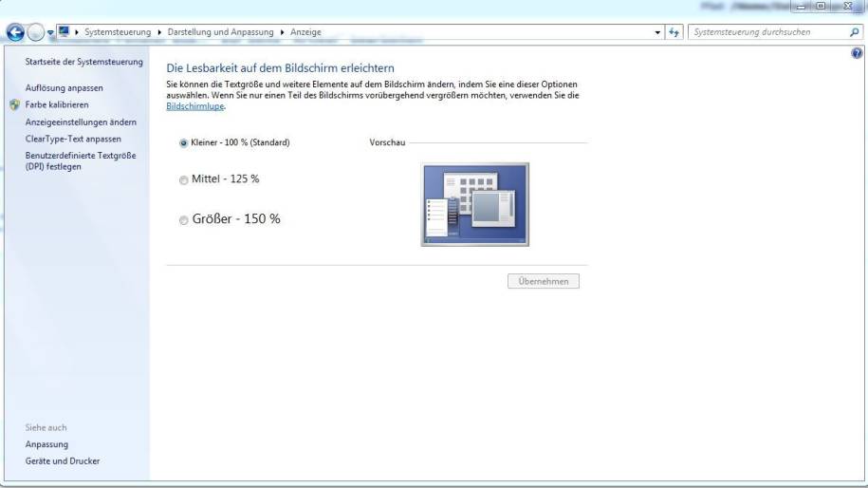Open Farbe kalibrieren link
The height and width of the screenshot is (488, 868).
click(x=57, y=104)
